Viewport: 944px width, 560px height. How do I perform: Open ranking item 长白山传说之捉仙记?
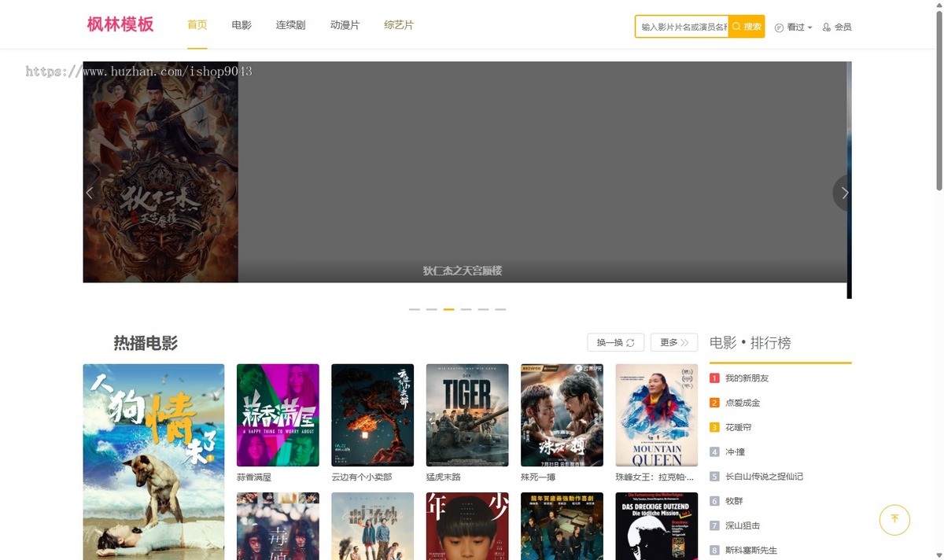[x=764, y=477]
